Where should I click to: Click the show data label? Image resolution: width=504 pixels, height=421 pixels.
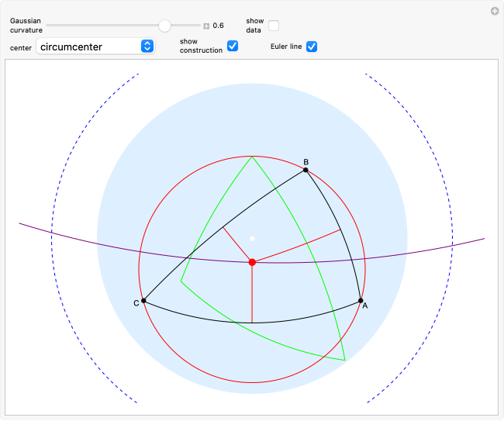coord(255,26)
